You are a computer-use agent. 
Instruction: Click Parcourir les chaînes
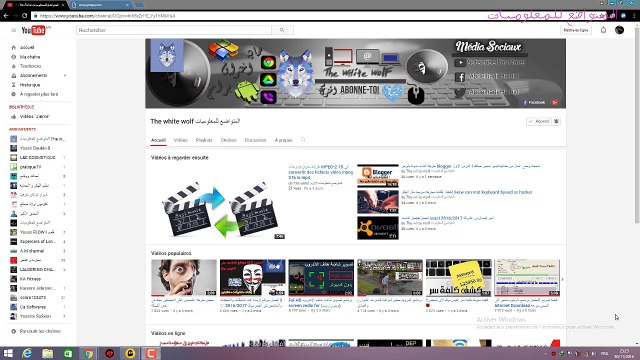pyautogui.click(x=40, y=331)
